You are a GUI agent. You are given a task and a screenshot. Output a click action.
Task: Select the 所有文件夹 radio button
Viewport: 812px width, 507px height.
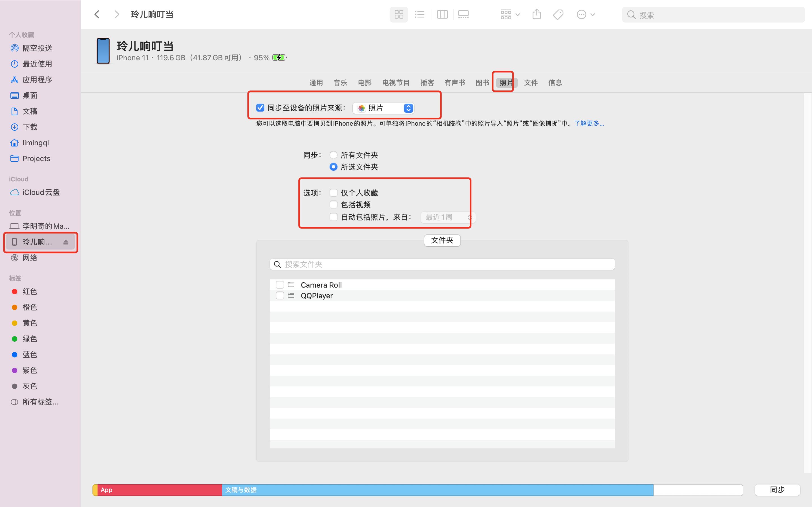pyautogui.click(x=333, y=155)
